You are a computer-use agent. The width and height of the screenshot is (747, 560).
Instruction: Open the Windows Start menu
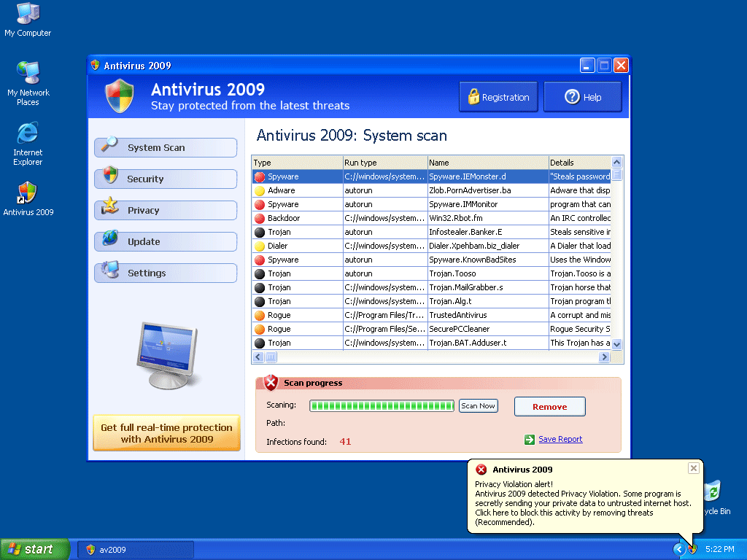tap(34, 549)
